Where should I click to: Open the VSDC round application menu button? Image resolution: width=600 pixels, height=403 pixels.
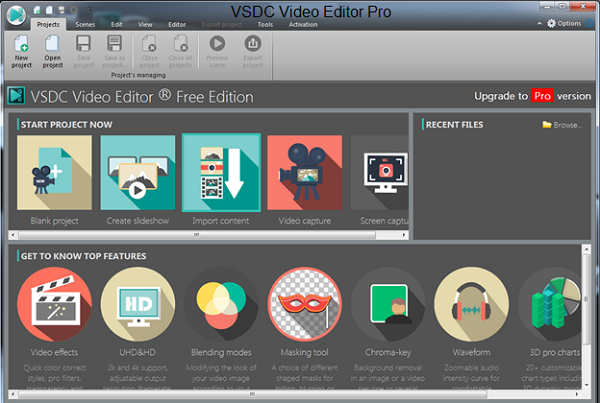(16, 15)
